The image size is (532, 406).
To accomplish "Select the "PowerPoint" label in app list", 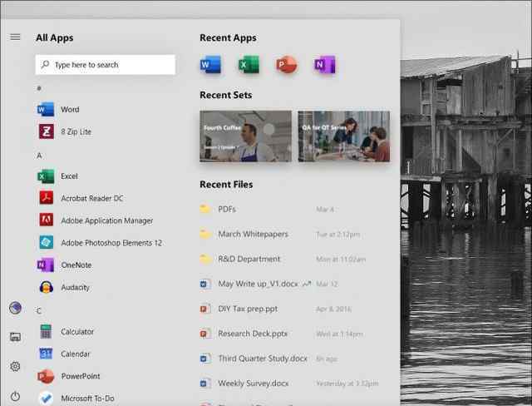I will pyautogui.click(x=81, y=376).
